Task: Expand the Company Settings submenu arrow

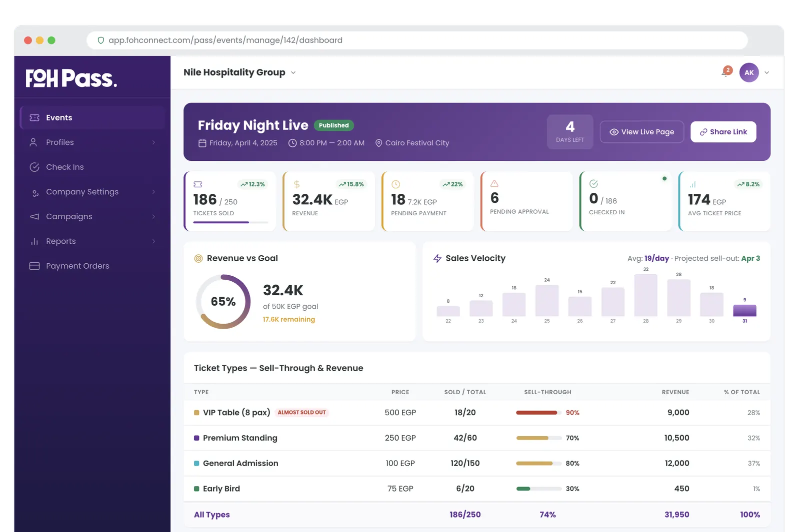Action: pyautogui.click(x=153, y=192)
